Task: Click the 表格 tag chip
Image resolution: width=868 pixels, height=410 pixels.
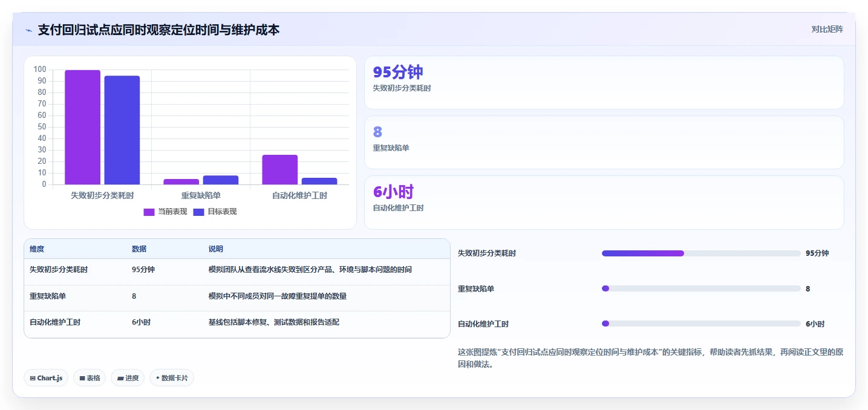Action: (90, 378)
